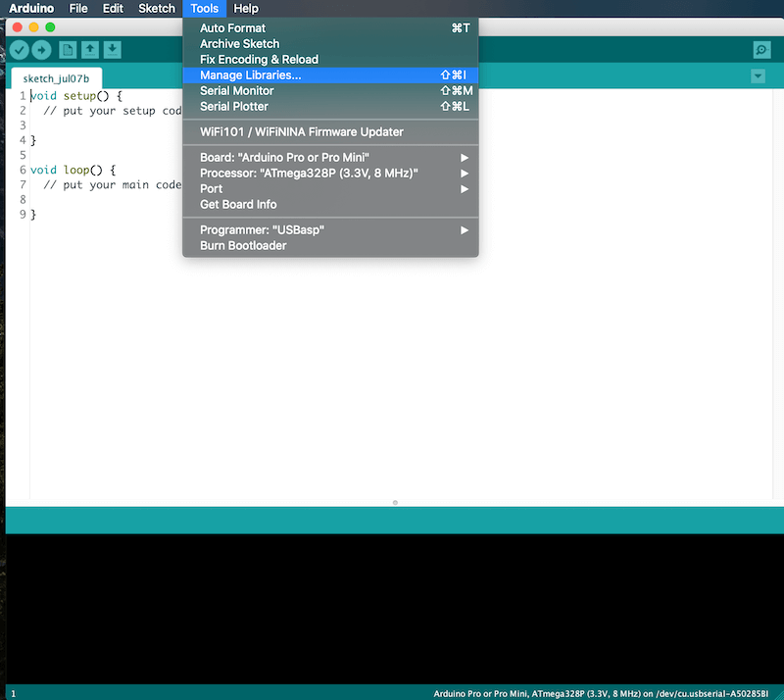Viewport: 784px width, 700px height.
Task: Expand the Processor submenu
Action: coord(330,174)
